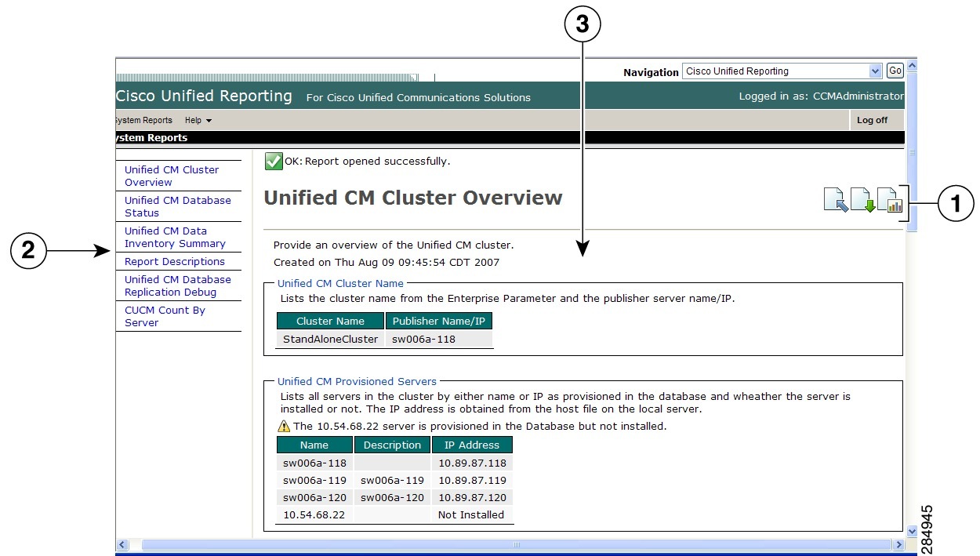Open the Navigation dropdown arrow
This screenshot has width=980, height=556.
click(x=877, y=71)
